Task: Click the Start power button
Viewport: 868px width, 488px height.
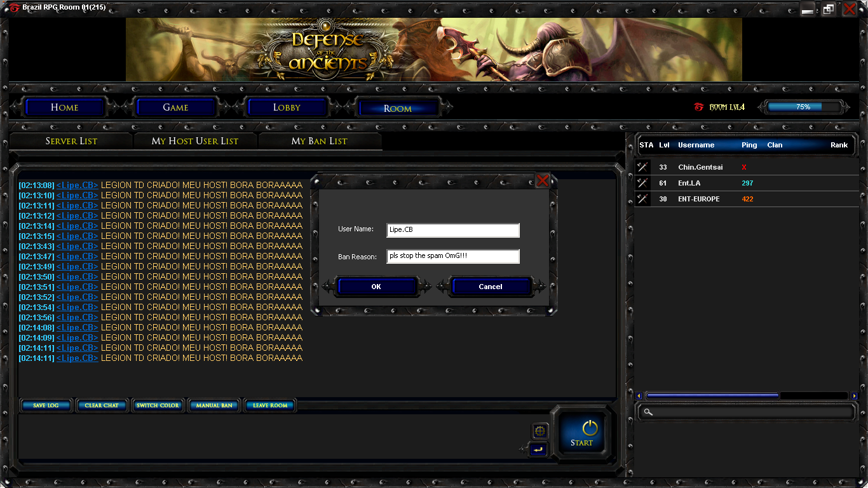Action: click(x=581, y=433)
